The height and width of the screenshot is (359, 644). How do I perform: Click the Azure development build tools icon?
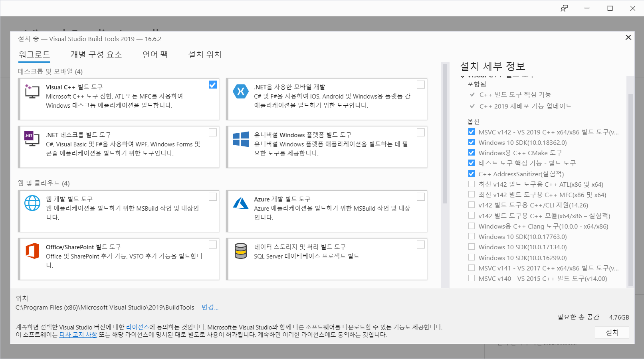tap(240, 203)
